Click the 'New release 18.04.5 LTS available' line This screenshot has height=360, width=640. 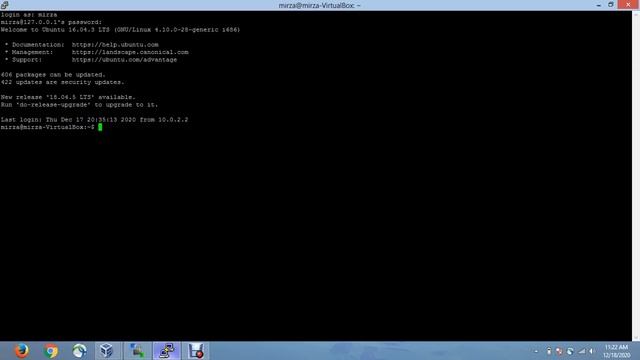(68, 97)
